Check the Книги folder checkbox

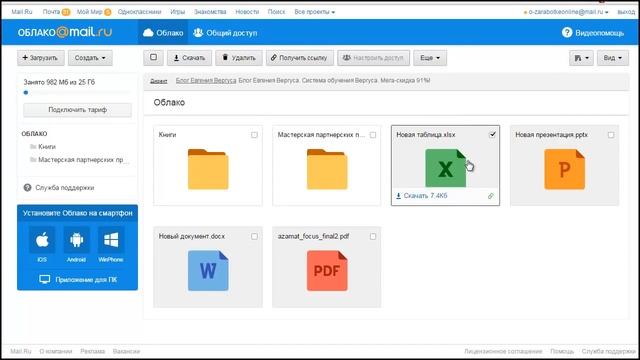254,135
